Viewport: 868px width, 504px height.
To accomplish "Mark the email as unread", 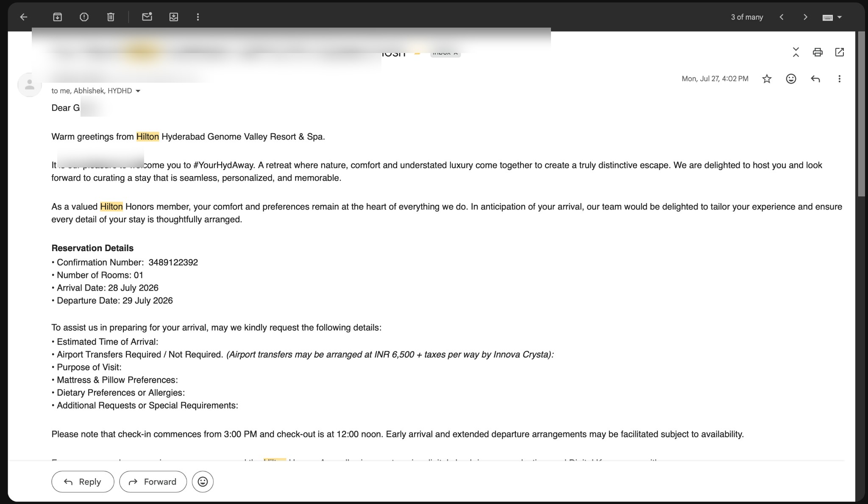I will pyautogui.click(x=147, y=17).
